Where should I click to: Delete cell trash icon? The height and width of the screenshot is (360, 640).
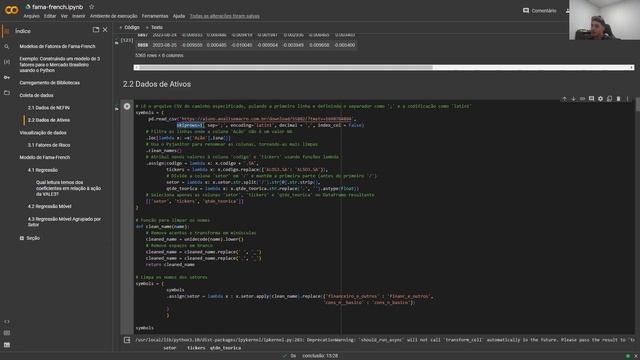(x=618, y=99)
